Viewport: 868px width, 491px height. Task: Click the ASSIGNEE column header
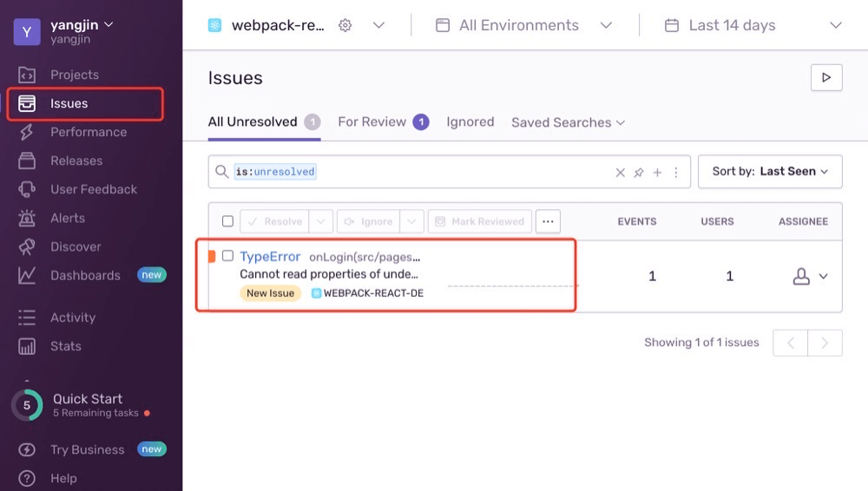(803, 221)
